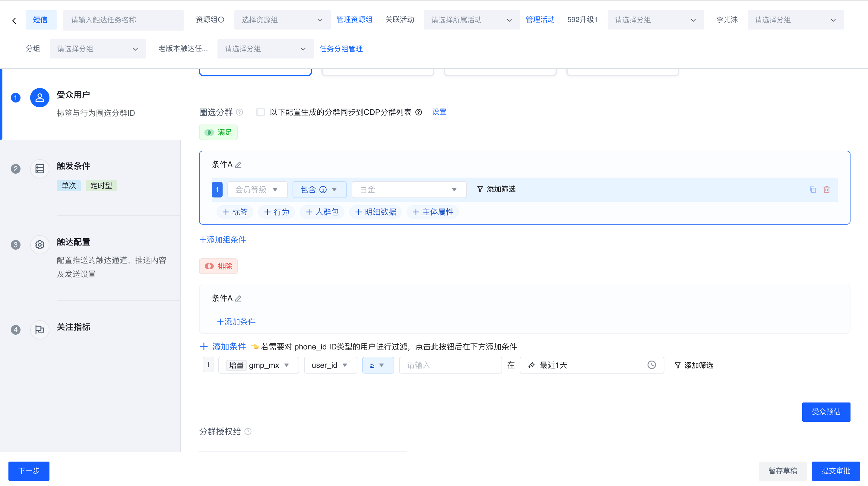Toggle the 满足 condition switch
Screen dimensions: 868x486
click(218, 132)
